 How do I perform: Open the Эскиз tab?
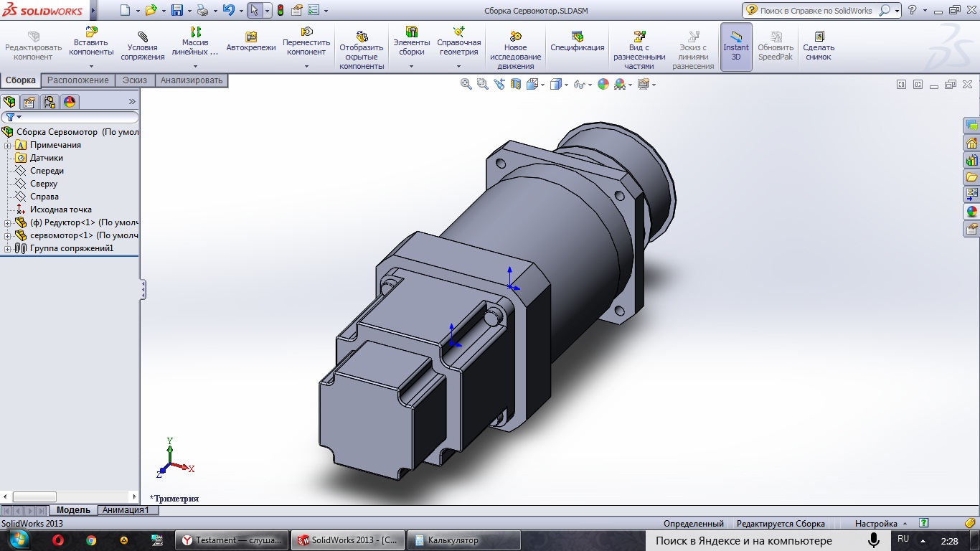tap(135, 80)
